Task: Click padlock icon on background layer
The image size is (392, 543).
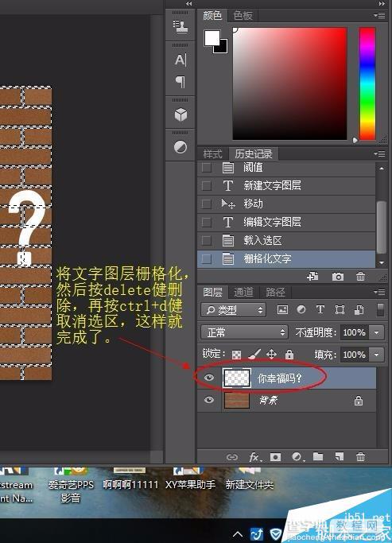Action: [359, 401]
